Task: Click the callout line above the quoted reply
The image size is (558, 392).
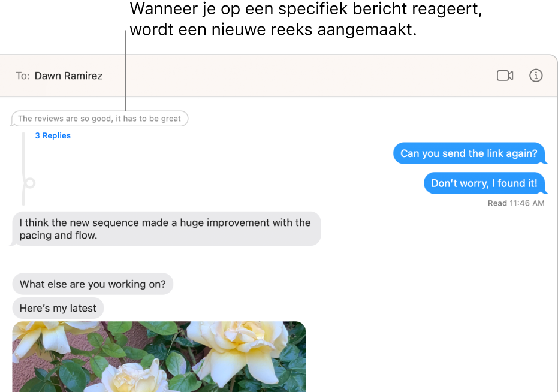Action: tap(126, 70)
